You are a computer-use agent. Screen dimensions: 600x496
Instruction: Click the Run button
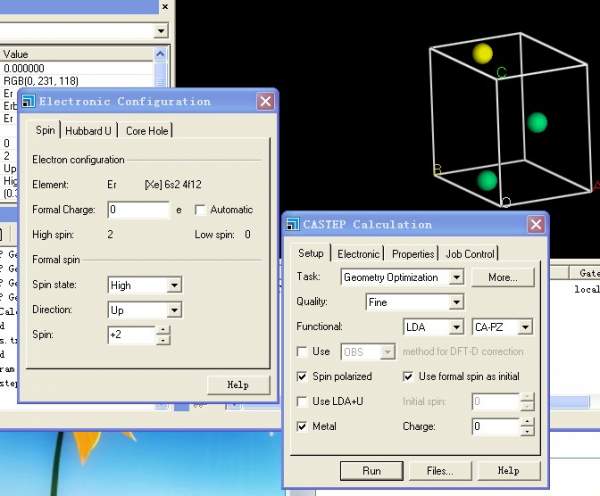[x=371, y=470]
